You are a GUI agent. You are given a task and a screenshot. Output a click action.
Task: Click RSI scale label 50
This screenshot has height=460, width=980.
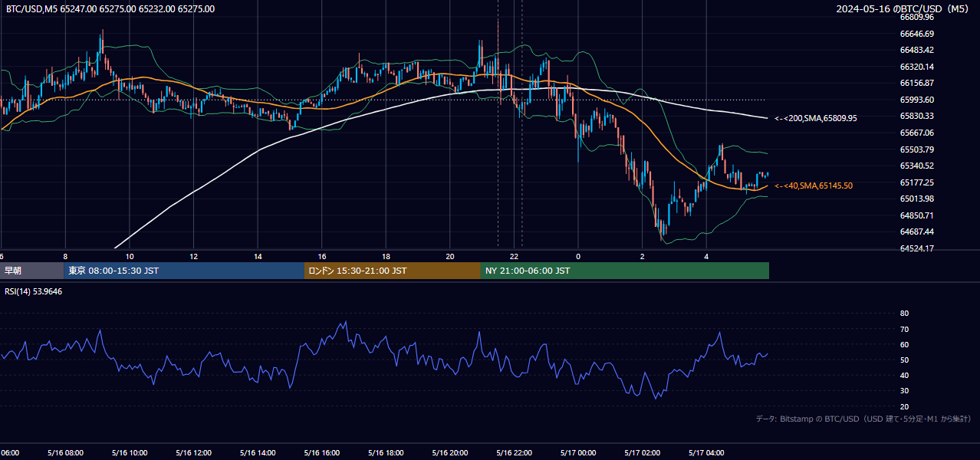(904, 360)
